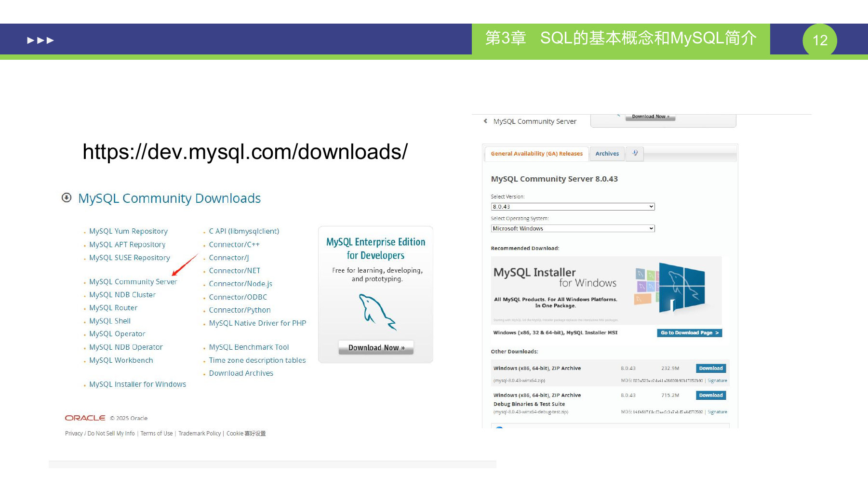The width and height of the screenshot is (868, 488).
Task: Open MySQL Community Downloads heading link
Action: (x=169, y=198)
